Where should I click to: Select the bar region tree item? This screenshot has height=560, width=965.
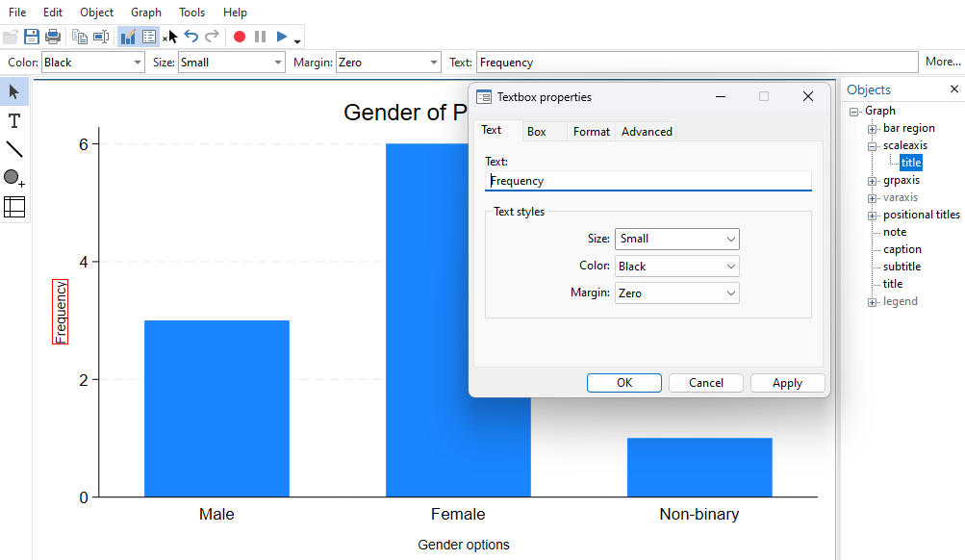point(909,128)
